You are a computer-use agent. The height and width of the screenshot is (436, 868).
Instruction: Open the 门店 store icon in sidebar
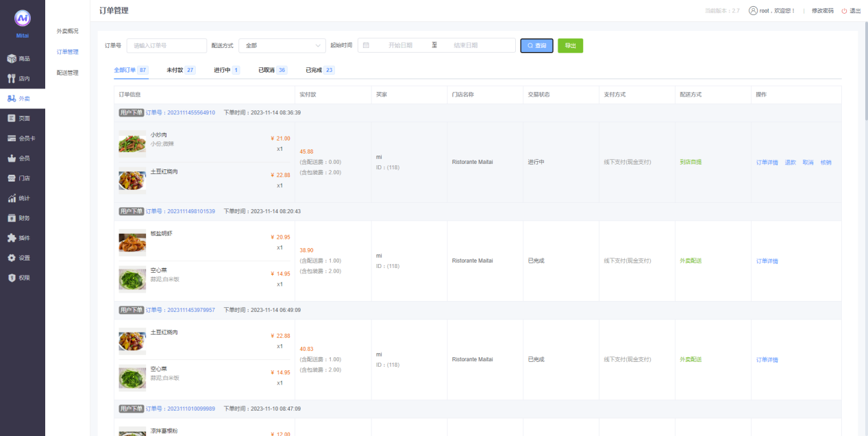point(12,178)
